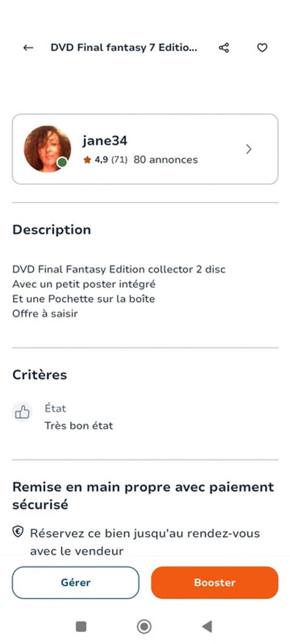290x644 pixels.
Task: Expand the seller profile using the chevron
Action: click(249, 149)
